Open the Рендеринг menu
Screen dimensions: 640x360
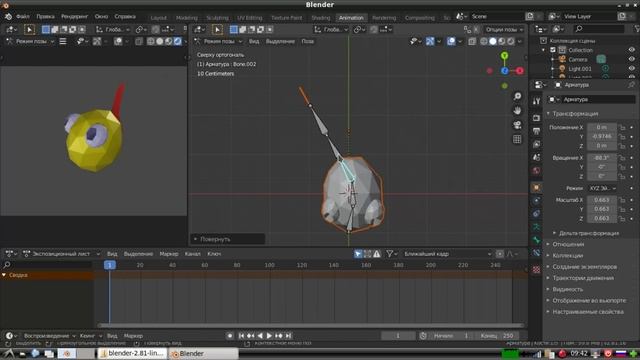[x=75, y=17]
